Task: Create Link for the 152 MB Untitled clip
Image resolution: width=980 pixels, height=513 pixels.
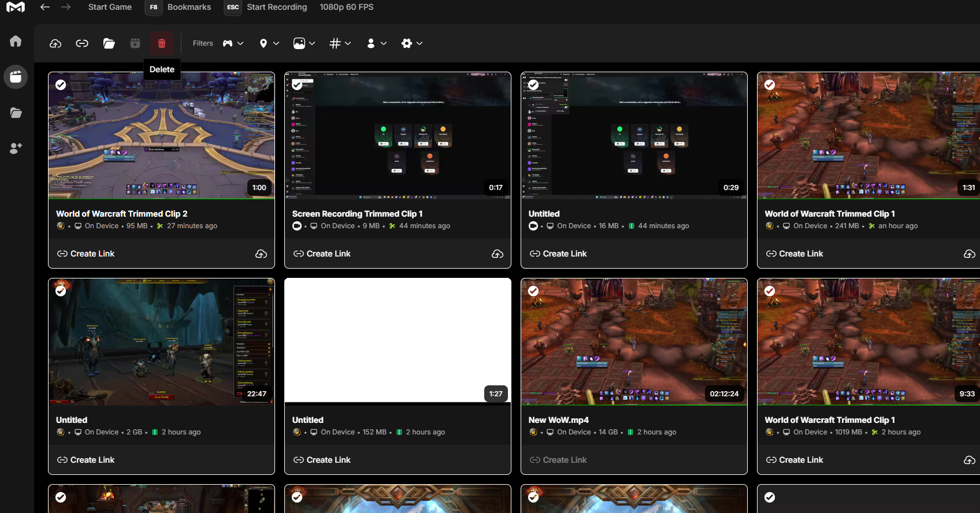Action: tap(322, 460)
